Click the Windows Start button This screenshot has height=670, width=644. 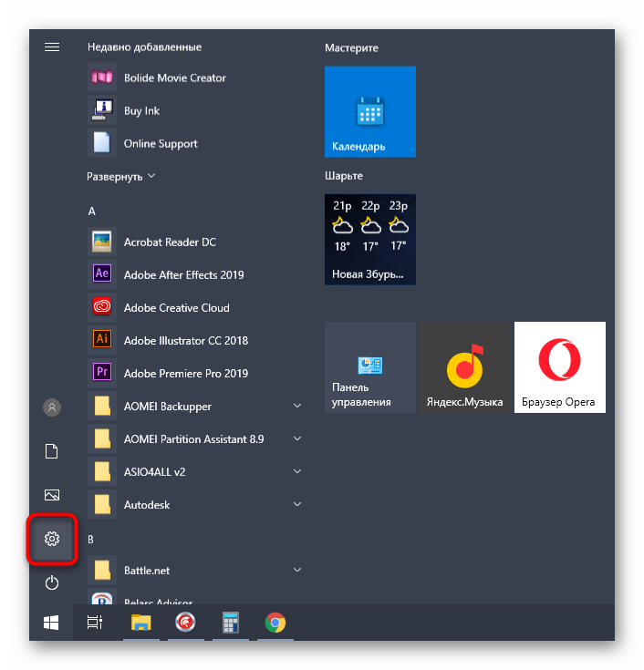52,623
